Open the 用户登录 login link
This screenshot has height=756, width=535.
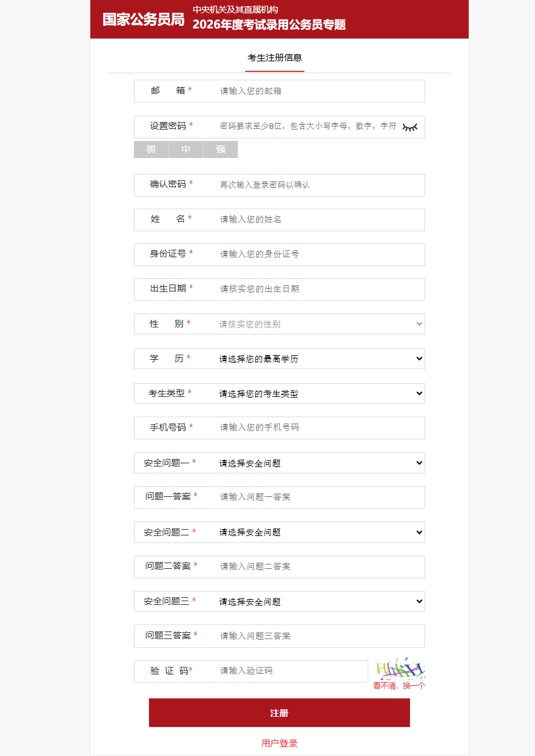(x=279, y=743)
